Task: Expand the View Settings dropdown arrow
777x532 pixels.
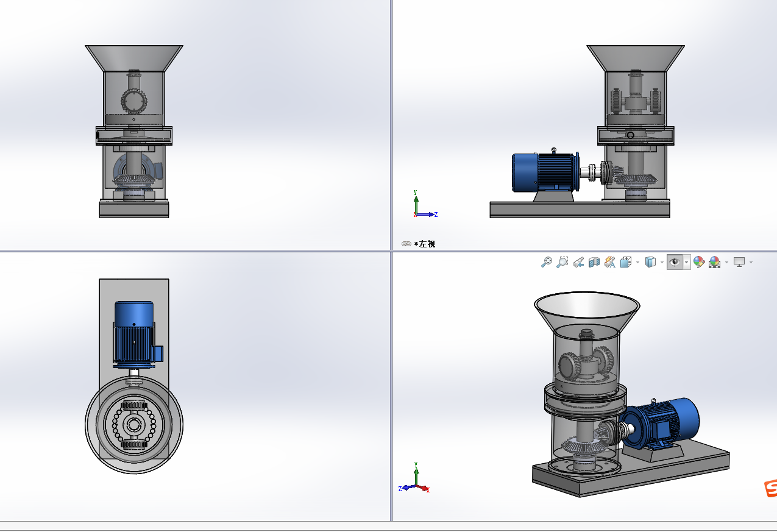Action: pyautogui.click(x=751, y=262)
